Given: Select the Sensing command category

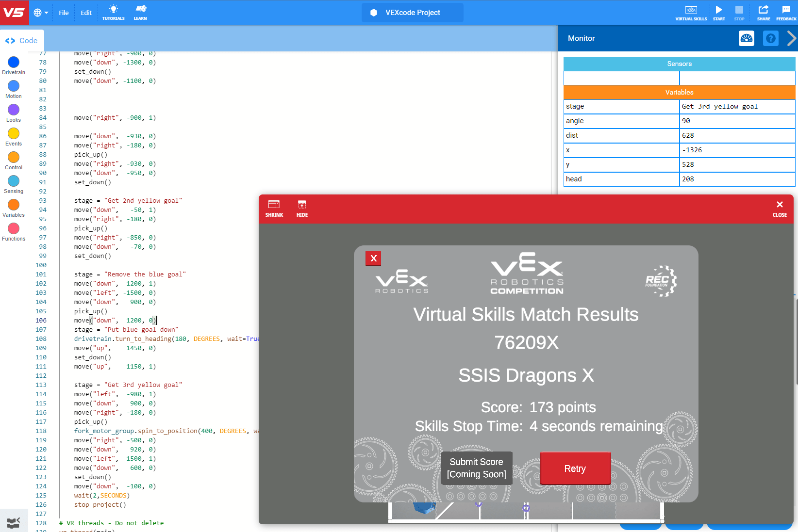Looking at the screenshot, I should tap(14, 184).
